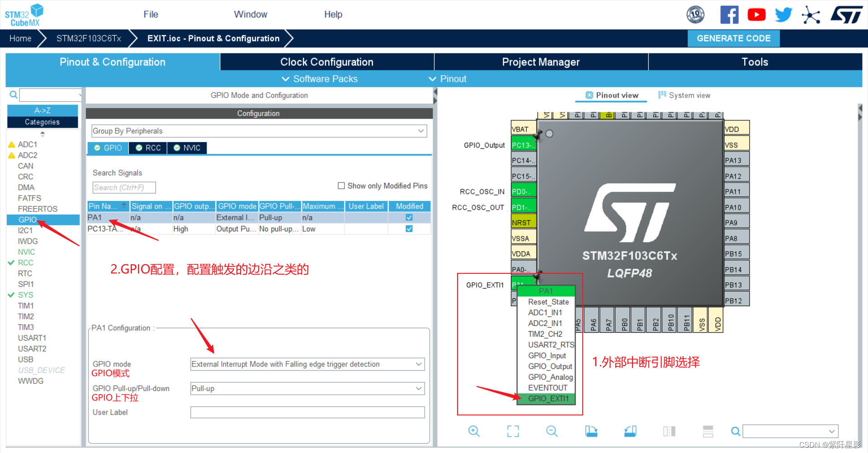Click the pin search magnifier icon
The width and height of the screenshot is (868, 453).
point(736,431)
